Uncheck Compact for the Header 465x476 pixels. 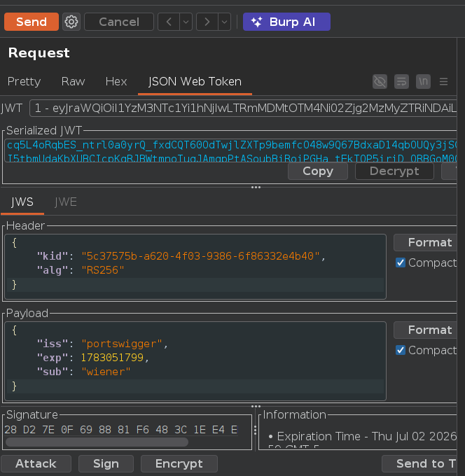point(401,262)
